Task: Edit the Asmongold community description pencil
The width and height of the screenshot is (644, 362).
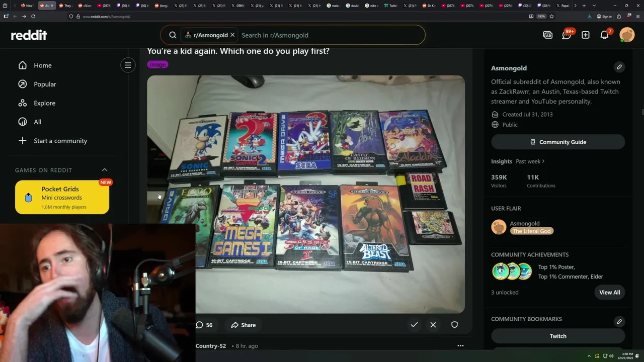Action: 619,67
